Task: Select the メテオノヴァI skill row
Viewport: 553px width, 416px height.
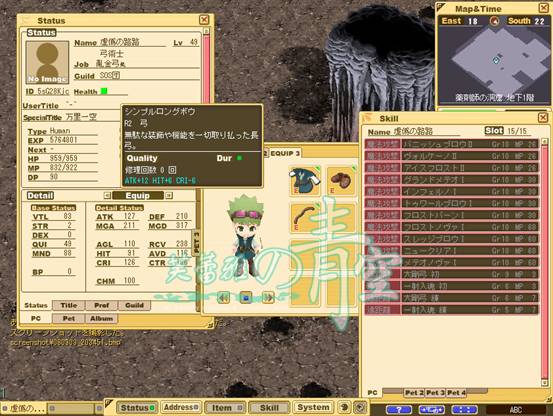Action: click(x=452, y=263)
